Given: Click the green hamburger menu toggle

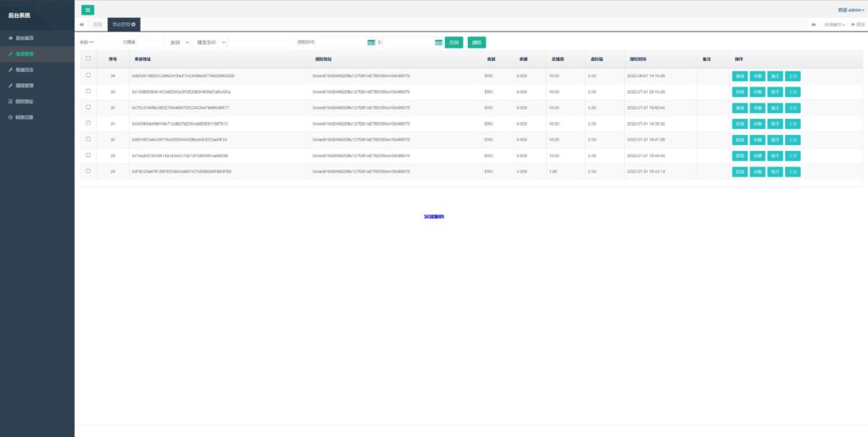Looking at the screenshot, I should coord(88,9).
